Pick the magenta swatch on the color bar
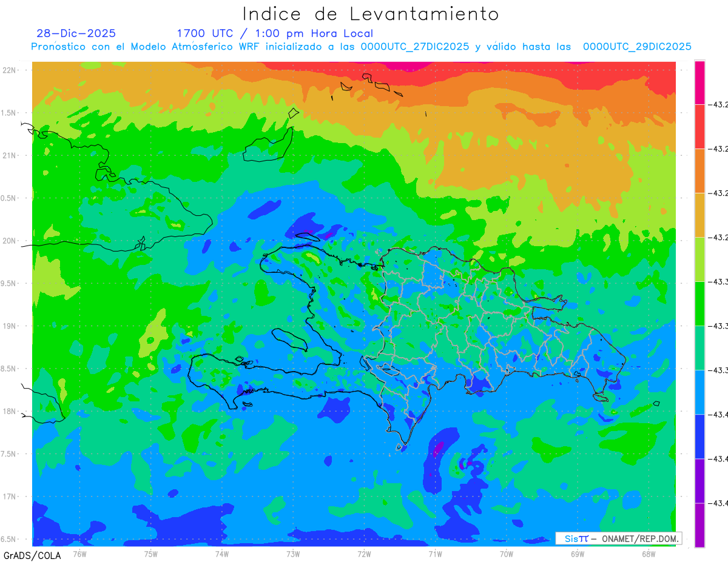 [x=699, y=82]
